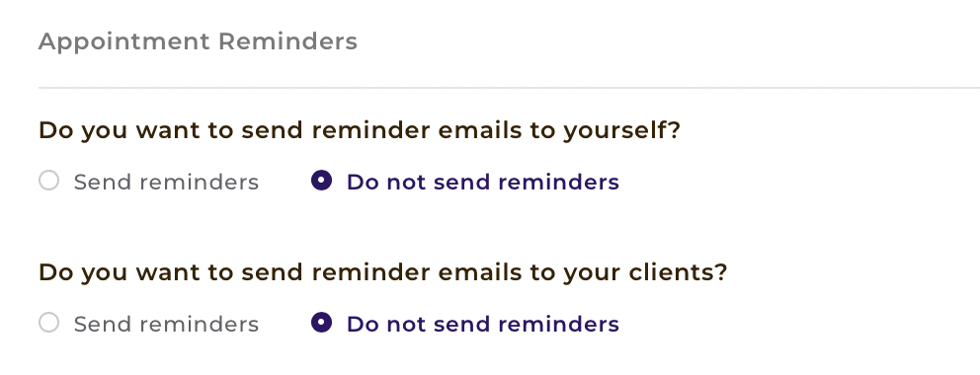The image size is (980, 375).
Task: Click the "Do not send reminders" text under the clients question
Action: 482,325
